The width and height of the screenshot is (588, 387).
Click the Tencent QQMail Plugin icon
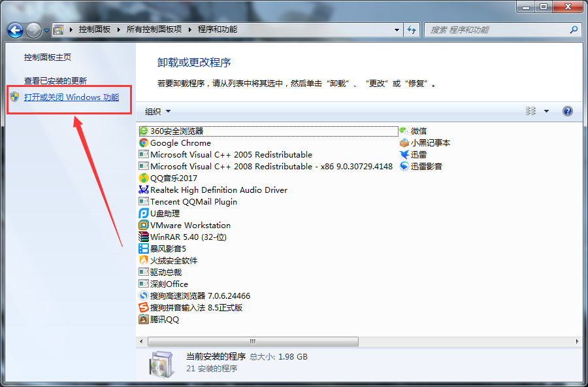[x=144, y=201]
